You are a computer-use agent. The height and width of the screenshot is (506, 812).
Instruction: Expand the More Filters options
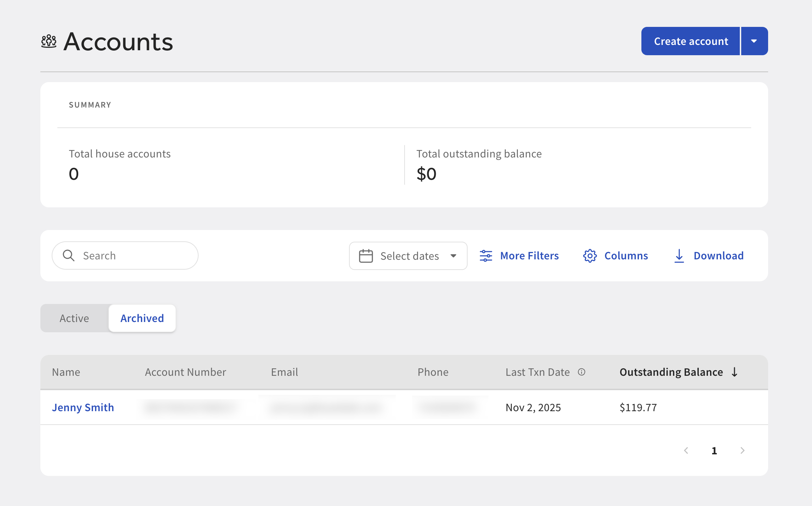point(529,255)
